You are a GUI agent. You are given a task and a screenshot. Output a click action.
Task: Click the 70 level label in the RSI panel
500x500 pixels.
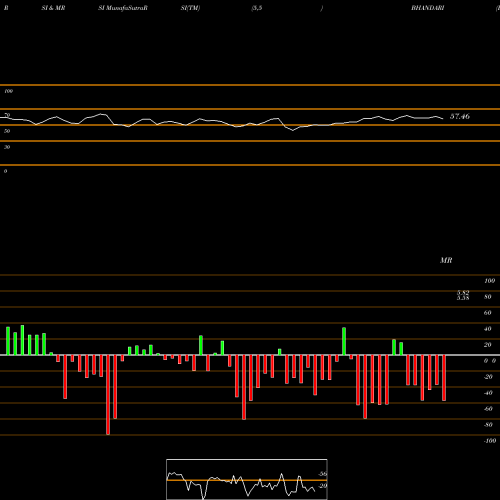[x=7, y=115]
